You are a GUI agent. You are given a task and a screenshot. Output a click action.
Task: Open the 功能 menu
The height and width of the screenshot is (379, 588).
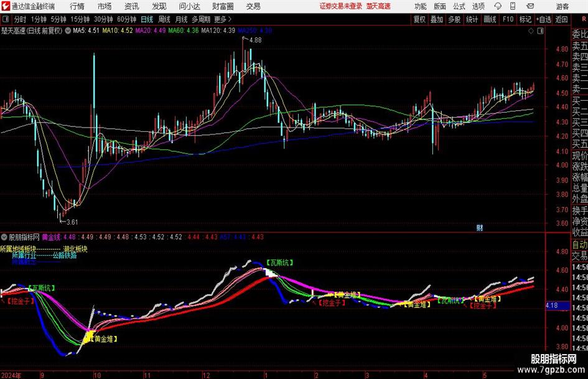pyautogui.click(x=421, y=6)
